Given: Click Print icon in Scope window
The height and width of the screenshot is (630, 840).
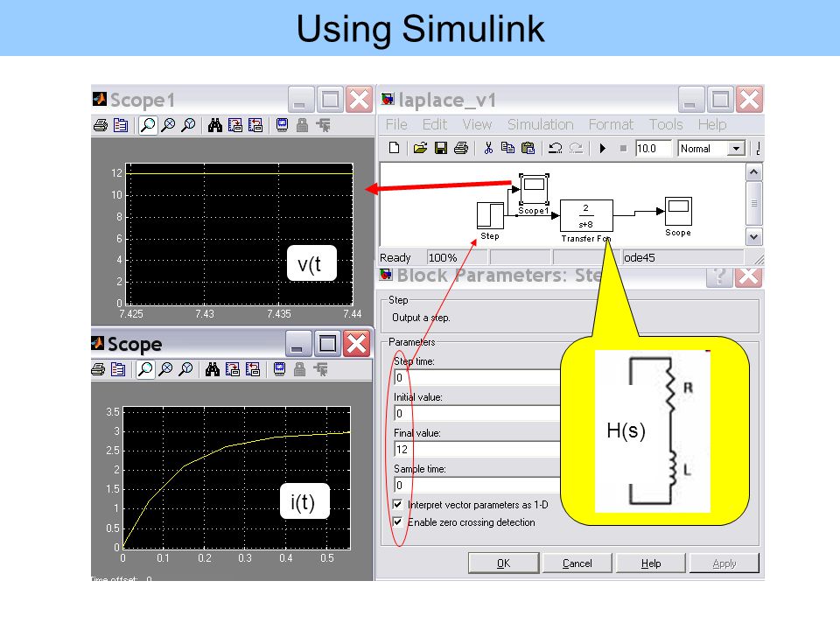Looking at the screenshot, I should [x=98, y=369].
